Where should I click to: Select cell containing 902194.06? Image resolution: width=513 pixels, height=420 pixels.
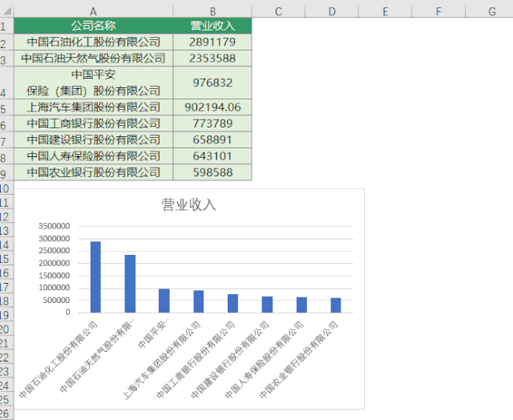click(212, 107)
